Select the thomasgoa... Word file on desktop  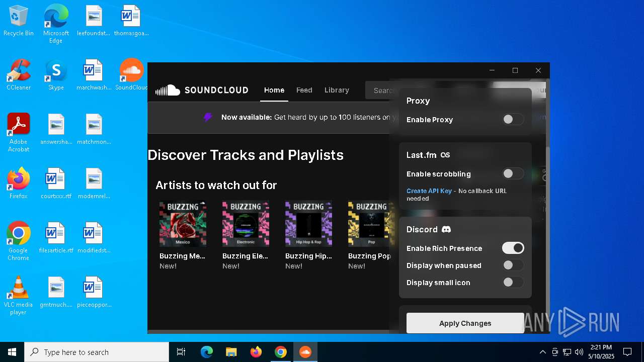click(131, 21)
